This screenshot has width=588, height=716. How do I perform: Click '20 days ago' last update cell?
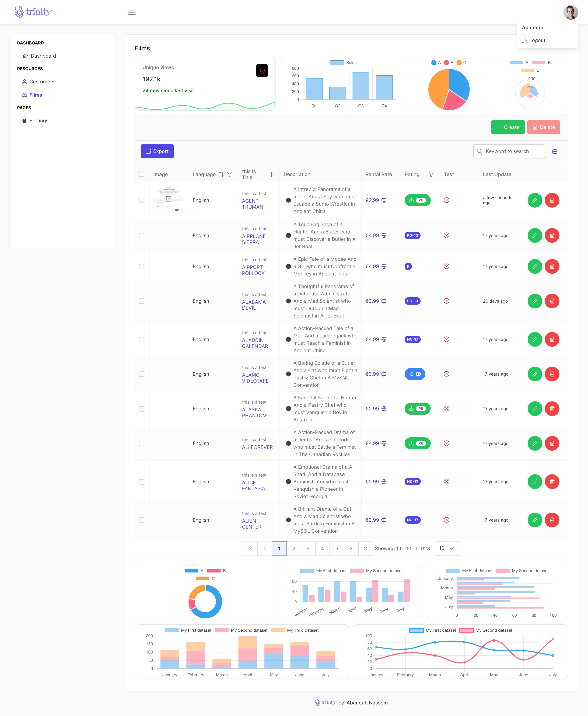tap(495, 301)
